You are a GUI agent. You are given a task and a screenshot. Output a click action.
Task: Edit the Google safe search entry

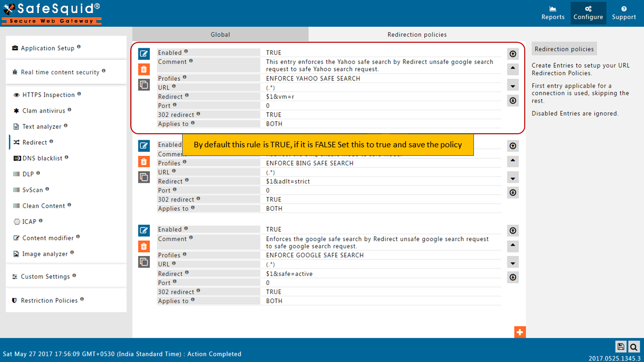[x=144, y=231]
